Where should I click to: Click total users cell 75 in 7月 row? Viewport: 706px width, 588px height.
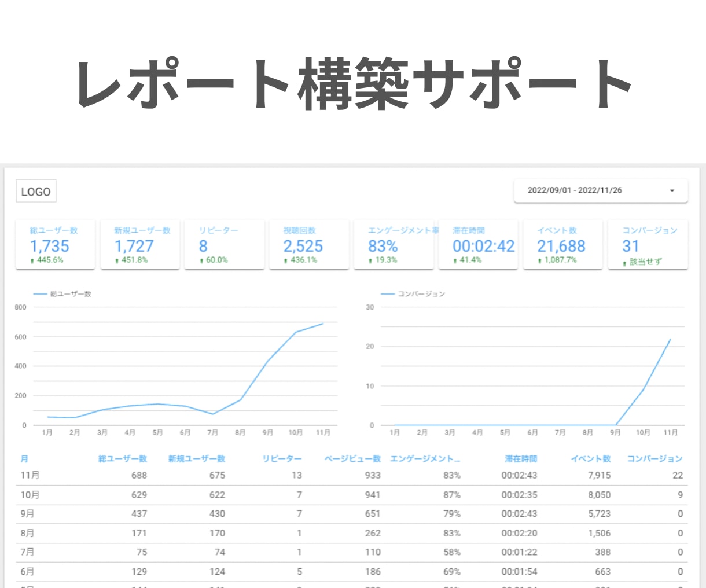point(142,552)
